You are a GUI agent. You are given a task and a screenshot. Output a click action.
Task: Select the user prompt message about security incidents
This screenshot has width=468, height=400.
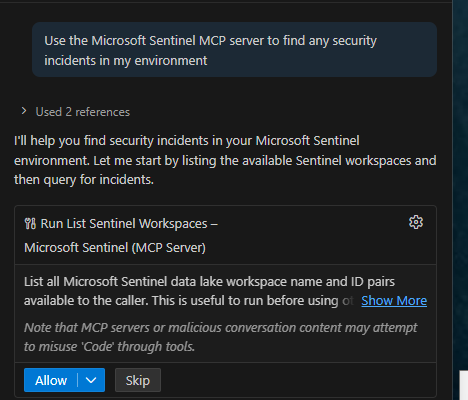(x=234, y=50)
